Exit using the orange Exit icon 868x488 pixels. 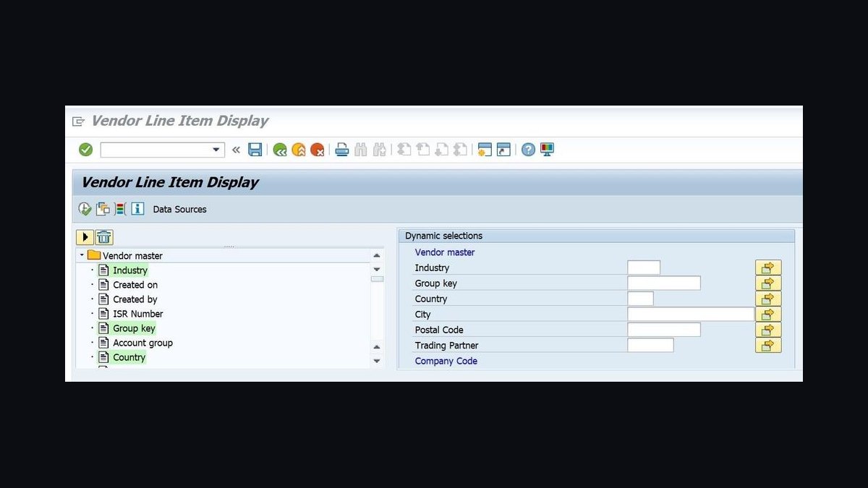(x=299, y=150)
